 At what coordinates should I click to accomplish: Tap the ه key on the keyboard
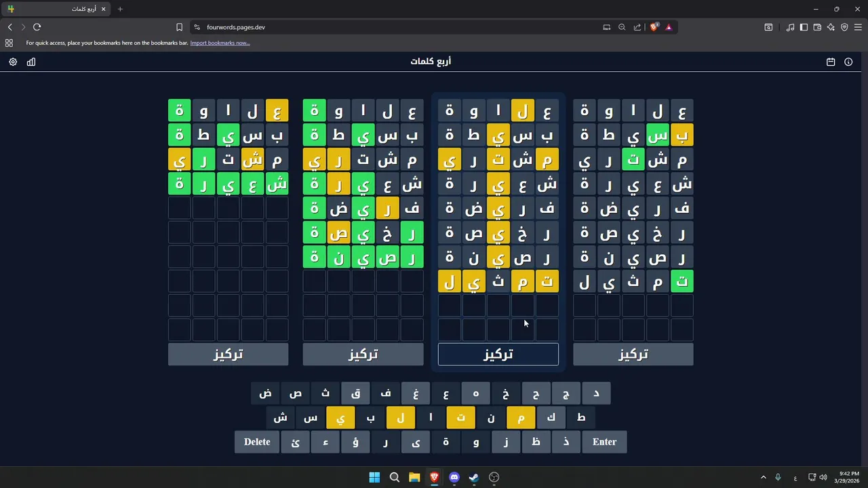pyautogui.click(x=476, y=393)
